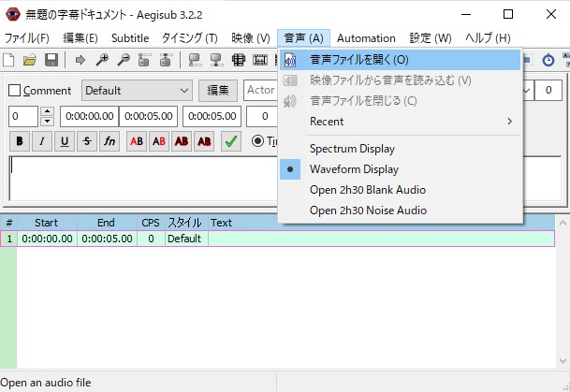Select Waveform Display option
Viewport: 570px width, 392px height.
click(401, 169)
